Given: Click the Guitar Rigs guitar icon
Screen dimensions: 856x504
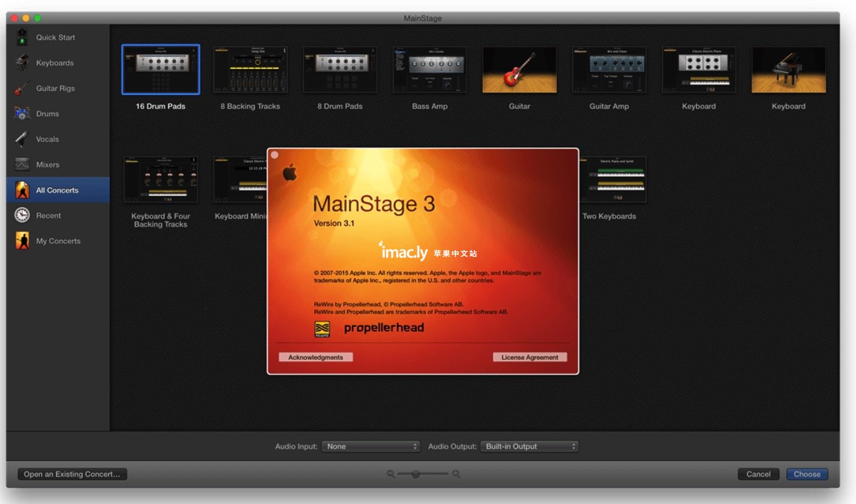Looking at the screenshot, I should click(x=22, y=89).
